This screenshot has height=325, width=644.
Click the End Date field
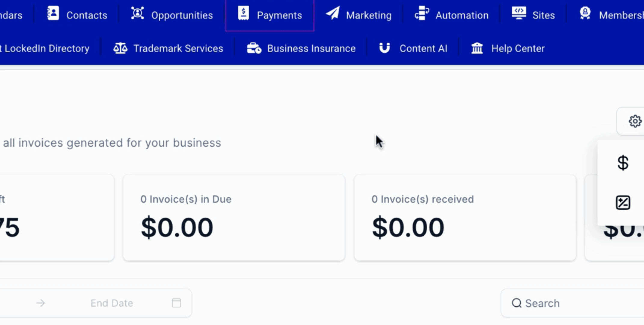112,303
